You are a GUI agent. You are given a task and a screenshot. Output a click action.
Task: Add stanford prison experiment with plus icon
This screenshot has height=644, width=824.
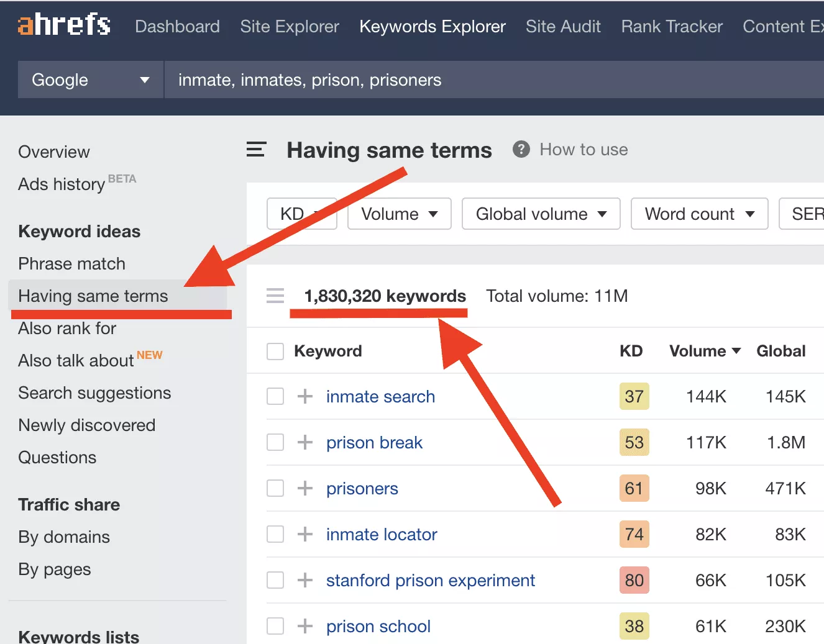pyautogui.click(x=304, y=580)
